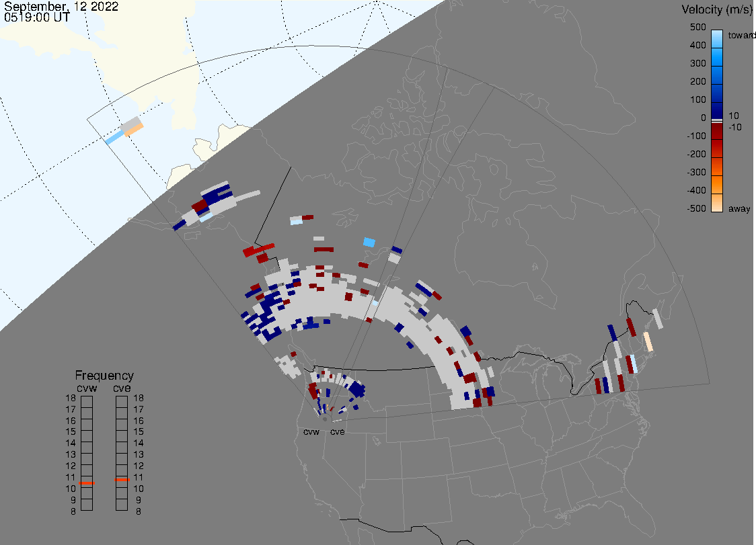Click the '-100' velocity scale label
Screen dimensions: 756x545
coord(696,136)
